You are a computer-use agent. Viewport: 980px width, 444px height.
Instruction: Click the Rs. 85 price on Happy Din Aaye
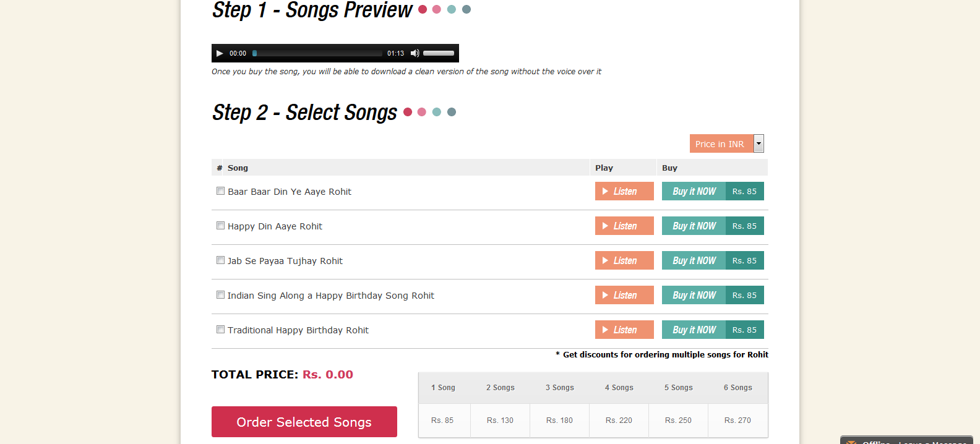tap(745, 226)
